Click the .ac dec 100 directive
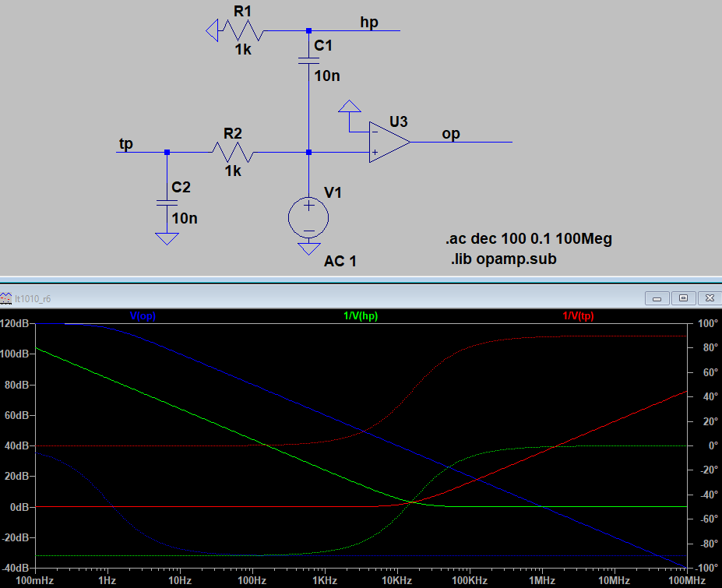 coord(528,238)
